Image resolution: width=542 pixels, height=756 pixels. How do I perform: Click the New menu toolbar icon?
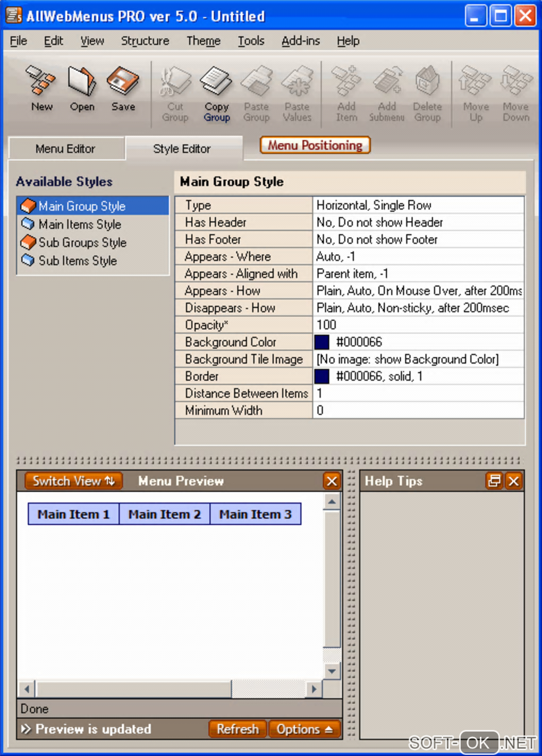point(41,89)
